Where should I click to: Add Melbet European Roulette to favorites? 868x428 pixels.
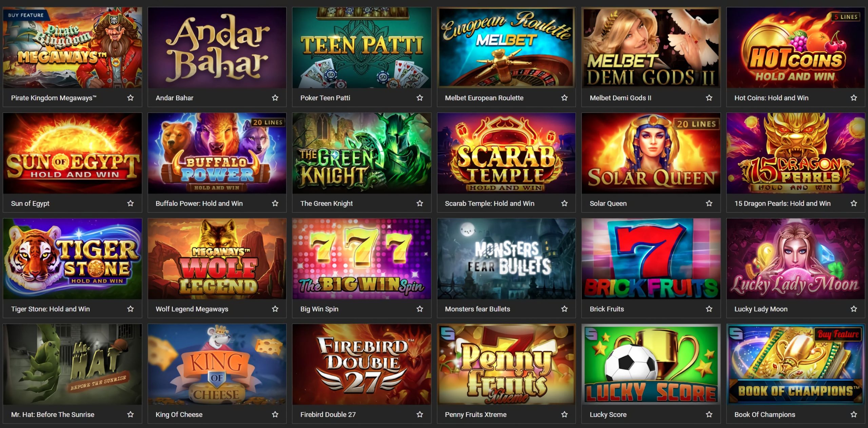(x=564, y=98)
